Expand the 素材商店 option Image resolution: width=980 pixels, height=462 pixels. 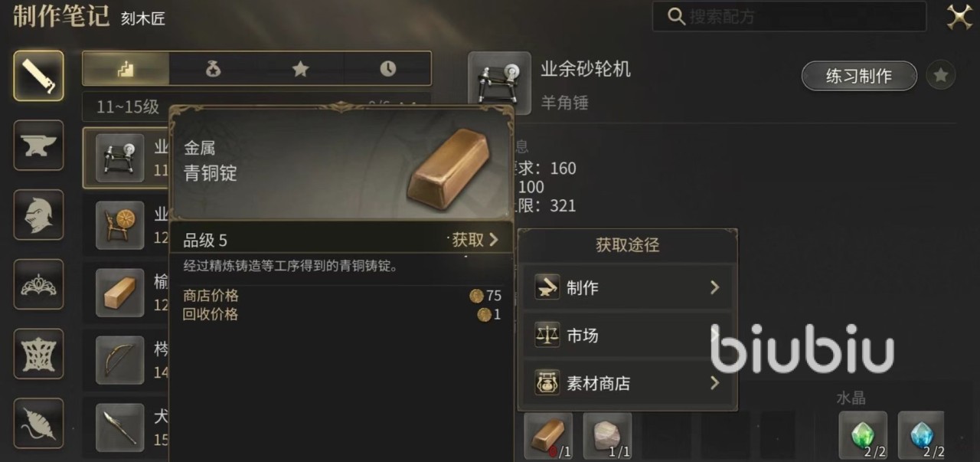pos(628,383)
